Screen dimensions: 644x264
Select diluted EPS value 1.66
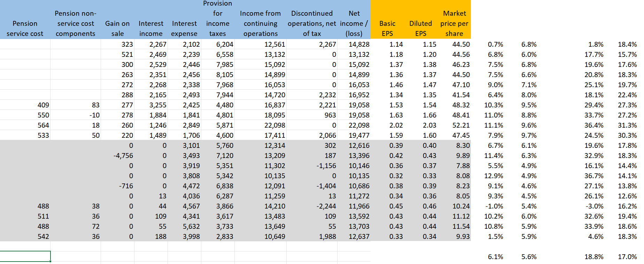[429, 115]
